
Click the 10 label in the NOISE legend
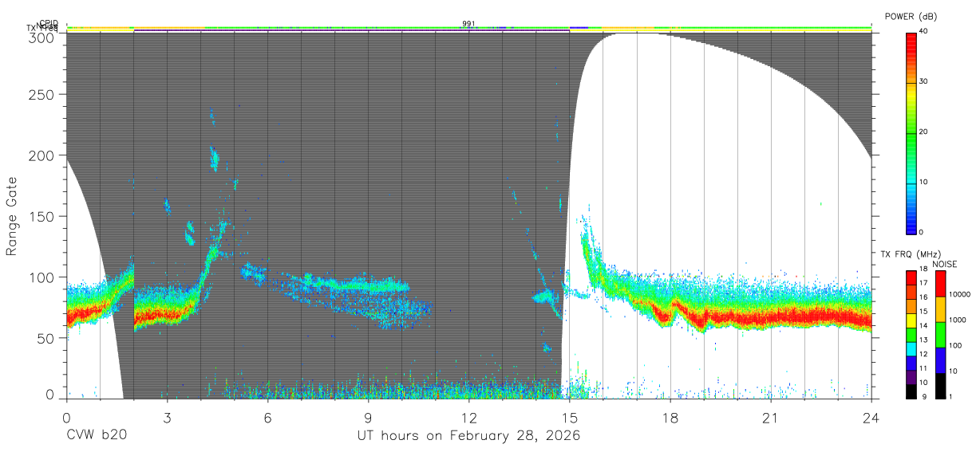point(952,371)
